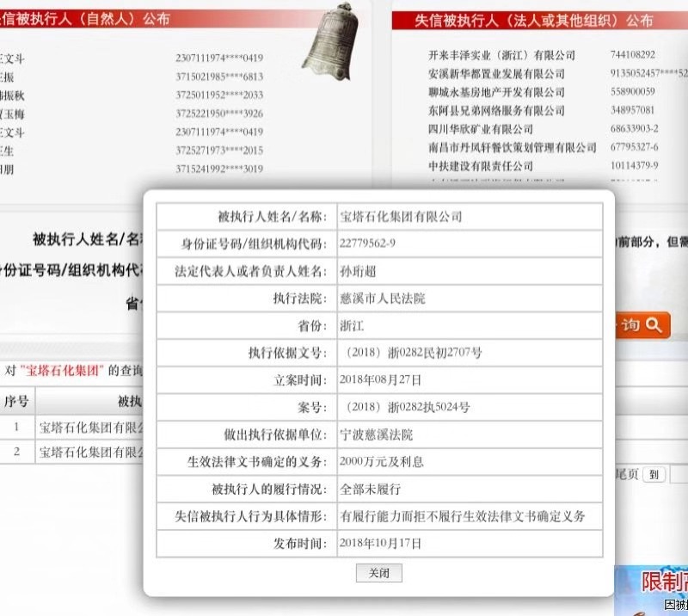The width and height of the screenshot is (688, 616).
Task: Select ID number 3715021985****6813
Action: point(219,77)
